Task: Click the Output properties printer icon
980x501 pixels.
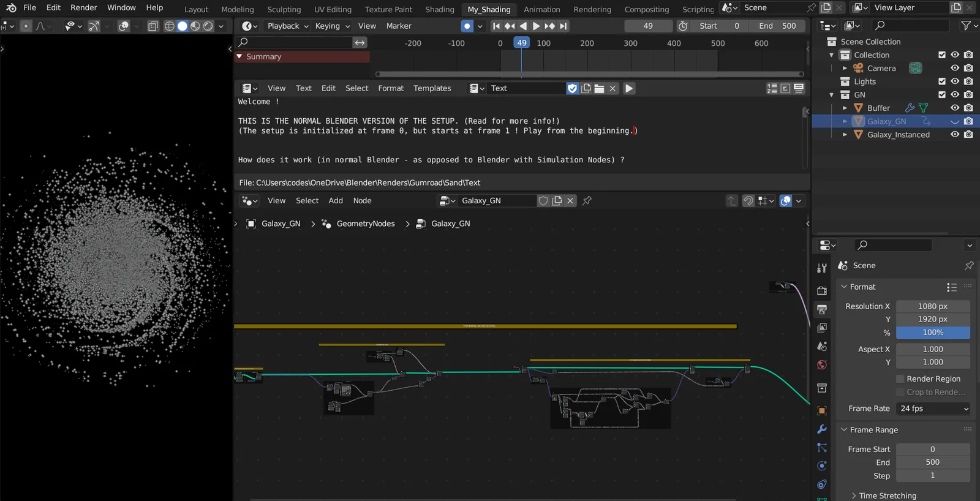Action: point(822,309)
